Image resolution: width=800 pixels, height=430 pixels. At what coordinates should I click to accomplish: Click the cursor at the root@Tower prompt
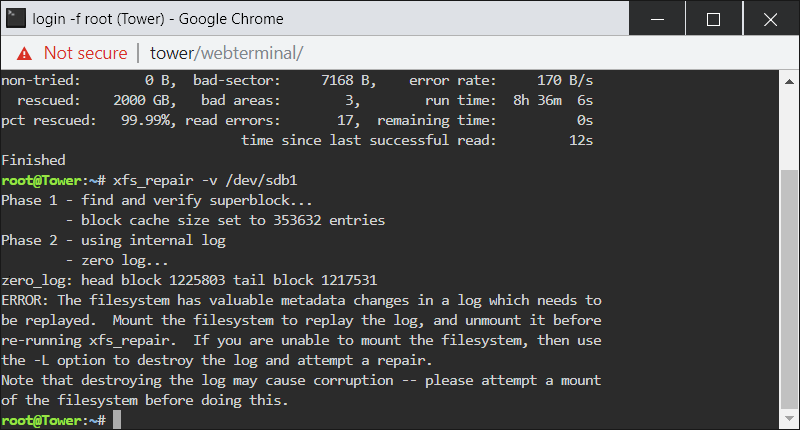(x=117, y=420)
